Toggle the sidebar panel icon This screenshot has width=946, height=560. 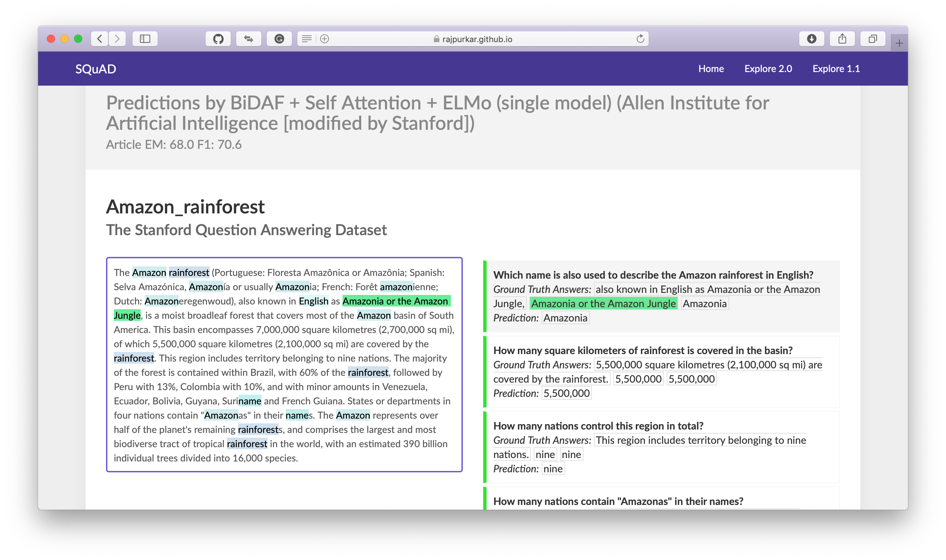coord(145,39)
